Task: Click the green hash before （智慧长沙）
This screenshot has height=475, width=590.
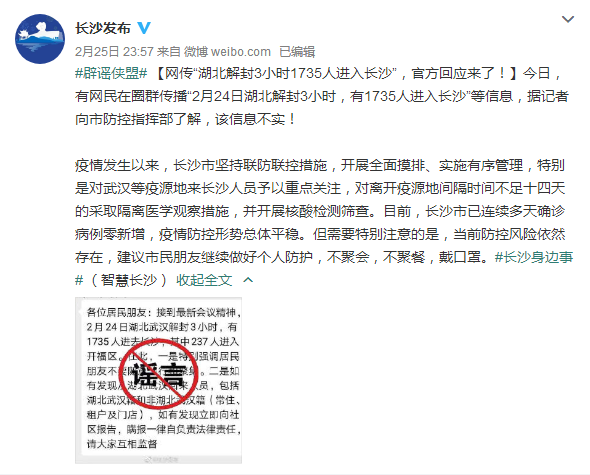Action: [79, 280]
